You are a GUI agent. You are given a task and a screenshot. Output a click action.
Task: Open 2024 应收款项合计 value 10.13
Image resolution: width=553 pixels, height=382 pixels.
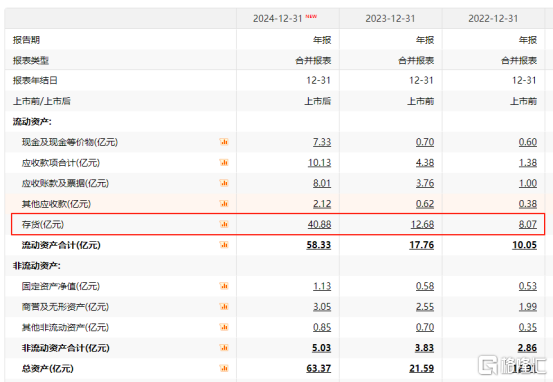pyautogui.click(x=320, y=163)
